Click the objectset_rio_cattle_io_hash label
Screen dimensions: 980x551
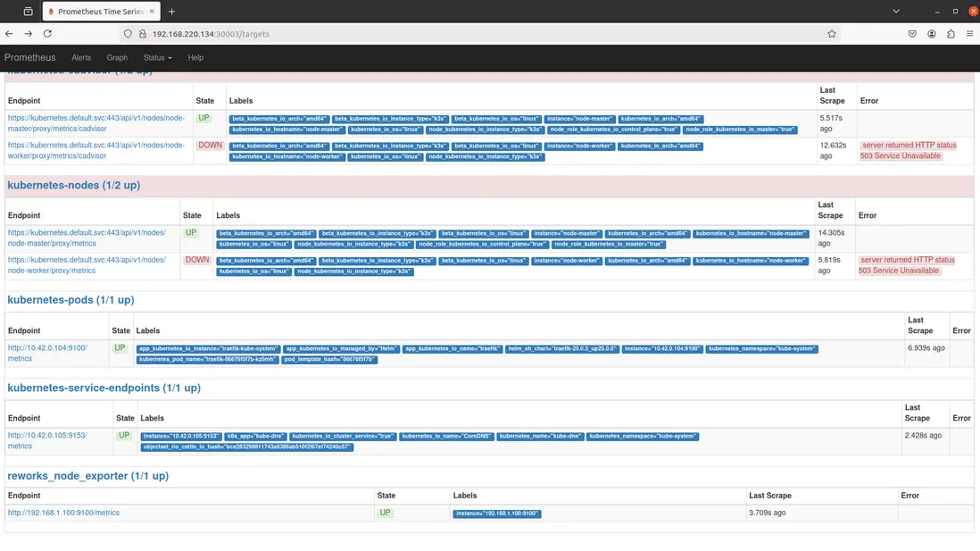(247, 447)
